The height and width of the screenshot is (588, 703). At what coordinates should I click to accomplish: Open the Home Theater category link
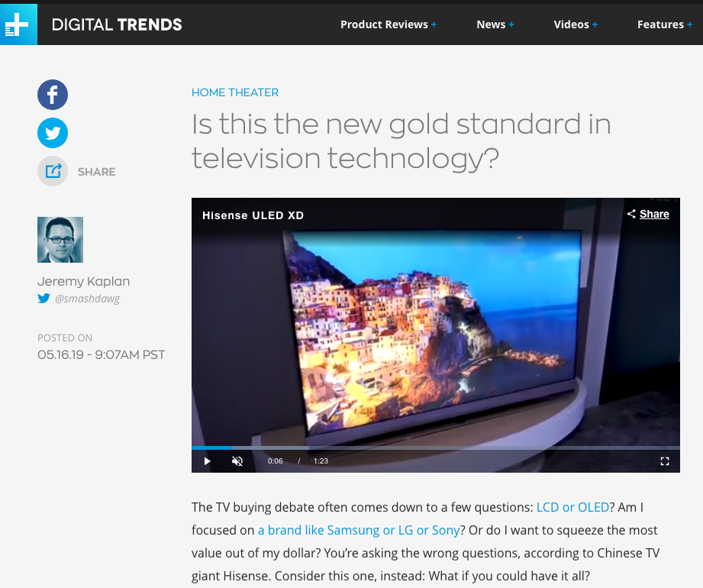tap(235, 92)
